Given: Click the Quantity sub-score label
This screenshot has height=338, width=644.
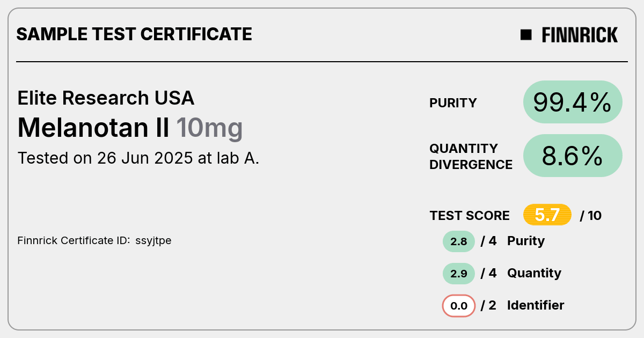Looking at the screenshot, I should click(534, 273).
